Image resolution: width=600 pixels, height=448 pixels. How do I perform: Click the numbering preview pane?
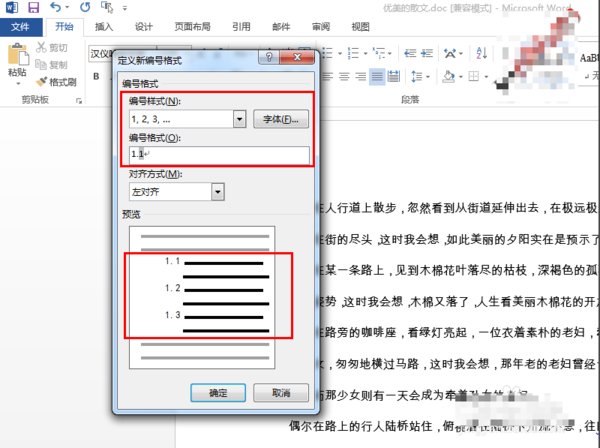(202, 297)
